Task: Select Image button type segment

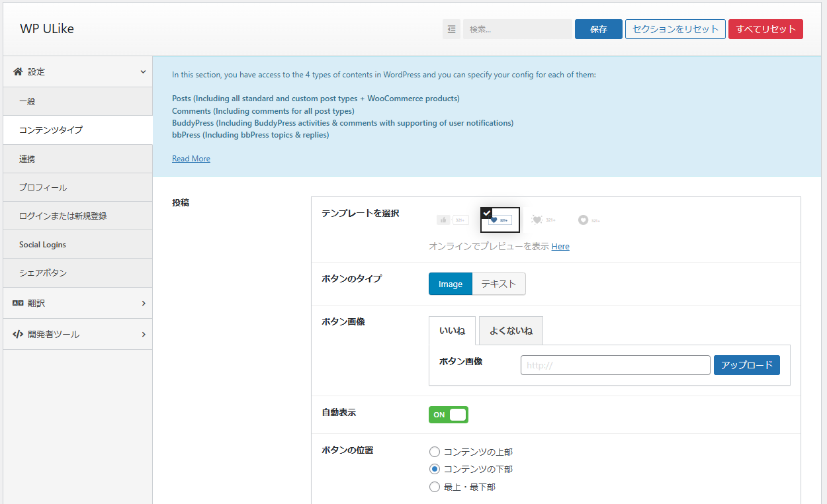Action: click(x=451, y=283)
